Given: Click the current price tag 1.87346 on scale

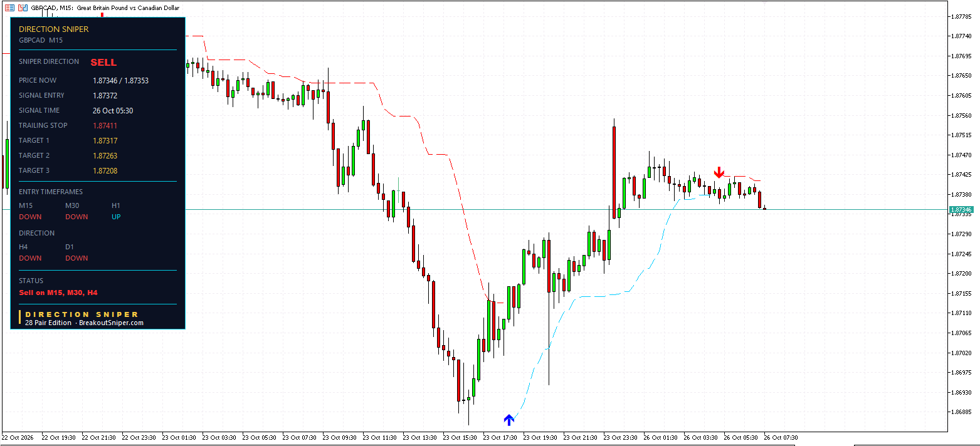Looking at the screenshot, I should click(x=961, y=209).
